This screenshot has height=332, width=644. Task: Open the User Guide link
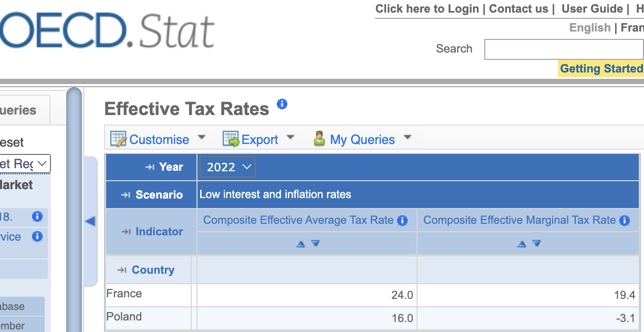[591, 9]
